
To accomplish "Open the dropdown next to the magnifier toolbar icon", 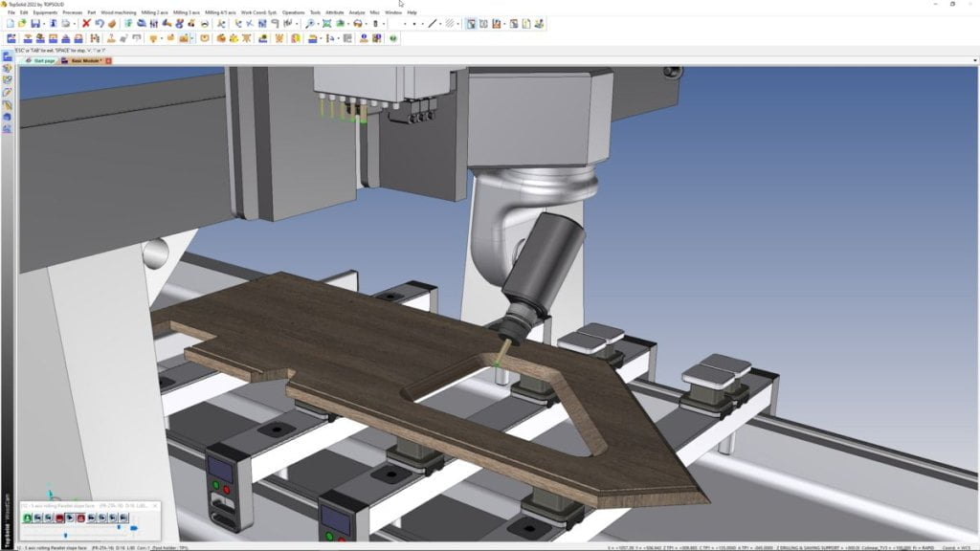I will [x=318, y=27].
